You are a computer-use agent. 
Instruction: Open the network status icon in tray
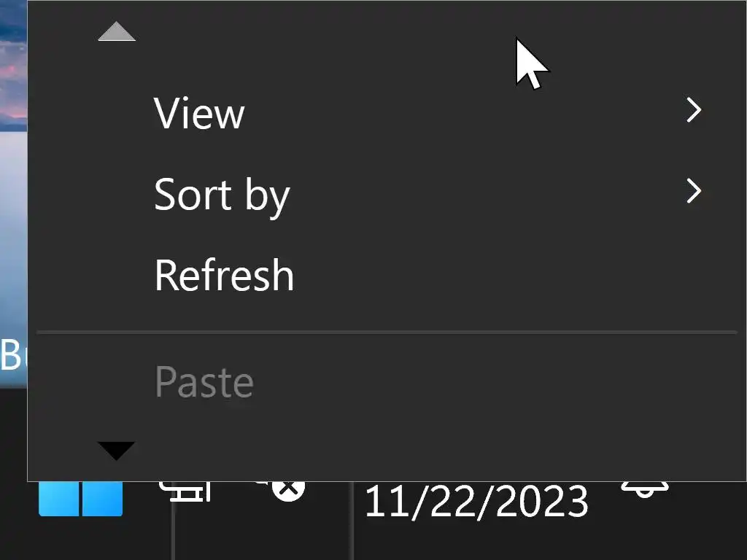pos(186,491)
